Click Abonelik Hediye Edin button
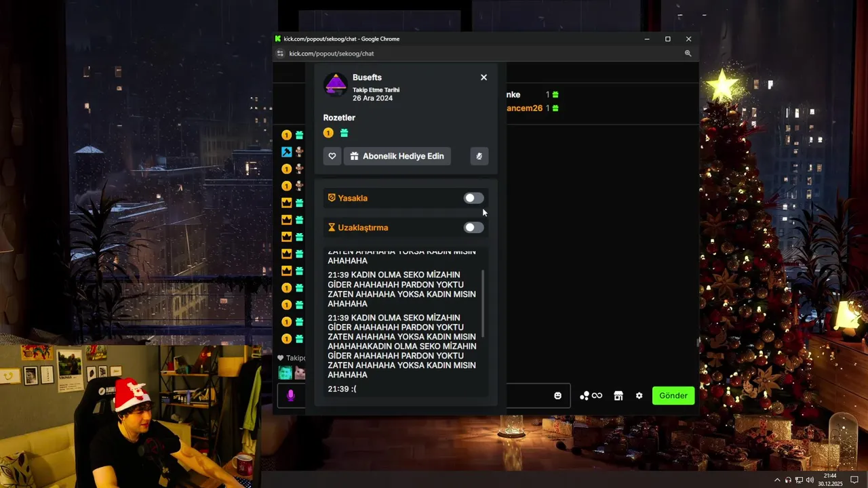 click(x=397, y=156)
